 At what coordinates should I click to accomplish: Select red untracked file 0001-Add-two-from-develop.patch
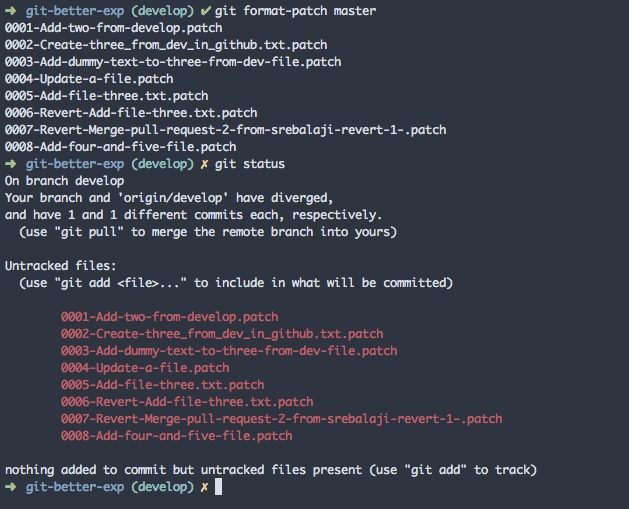click(x=169, y=317)
